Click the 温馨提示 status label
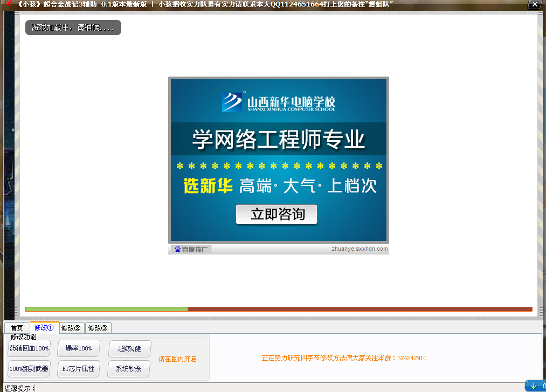The height and width of the screenshot is (392, 546). (x=19, y=388)
